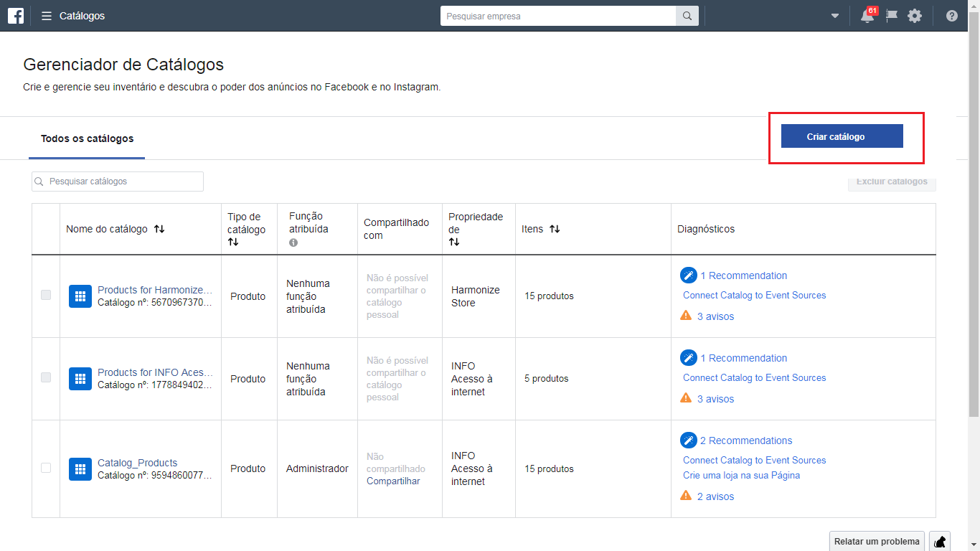Open Catalog_Products link
The image size is (980, 551).
tap(138, 463)
